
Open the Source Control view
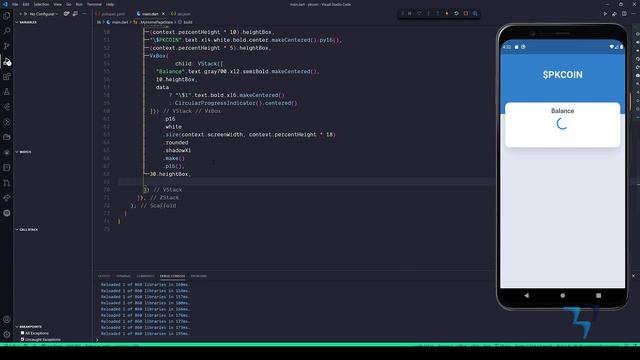[7, 46]
